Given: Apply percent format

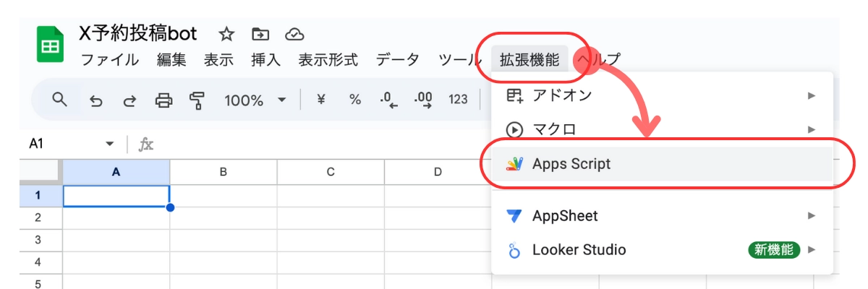Looking at the screenshot, I should pyautogui.click(x=355, y=100).
